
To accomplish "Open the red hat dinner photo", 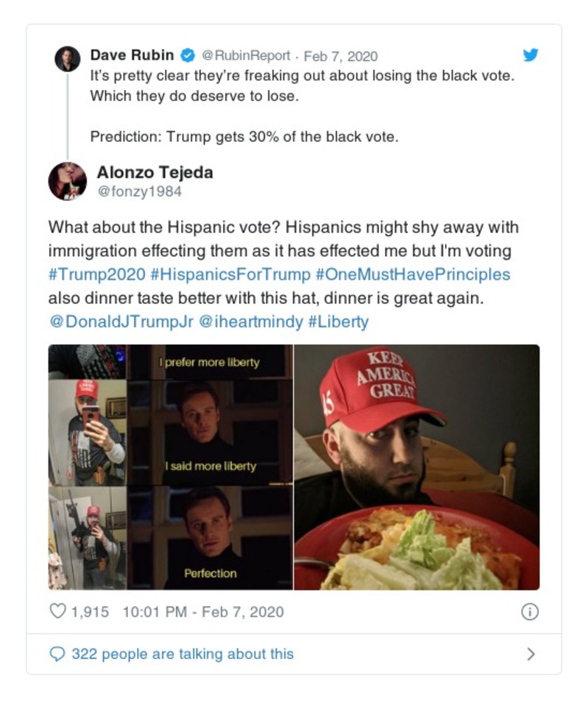I will coord(417,467).
